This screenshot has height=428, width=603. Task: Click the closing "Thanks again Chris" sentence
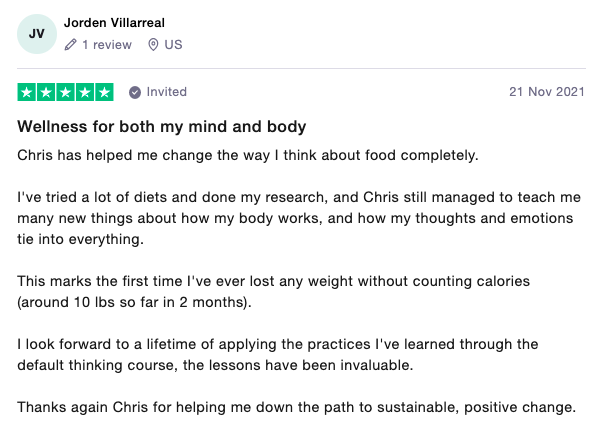297,407
